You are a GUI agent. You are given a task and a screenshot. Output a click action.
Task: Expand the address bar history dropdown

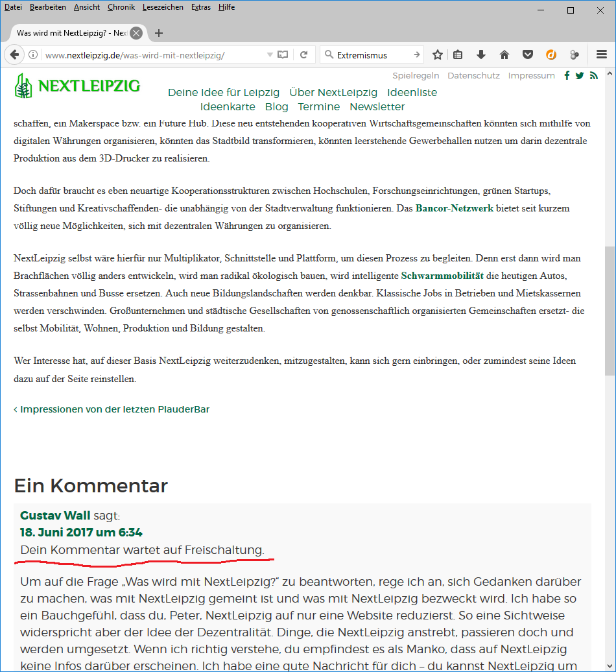pyautogui.click(x=270, y=55)
